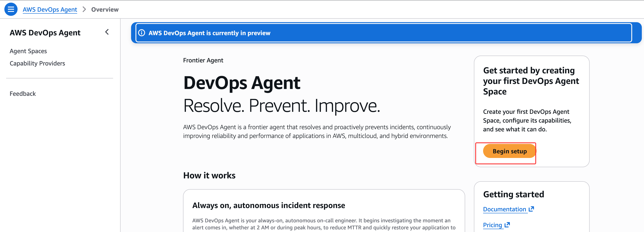Open the hamburger navigation menu
Viewport: 644px width, 232px height.
click(11, 9)
